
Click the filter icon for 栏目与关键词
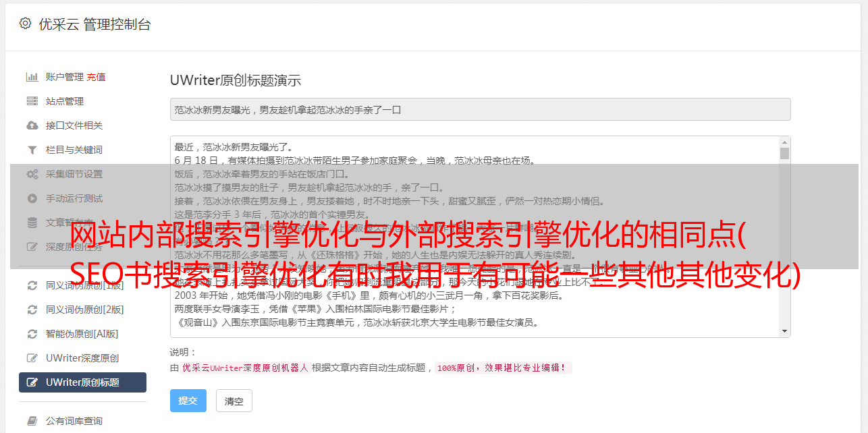click(32, 150)
